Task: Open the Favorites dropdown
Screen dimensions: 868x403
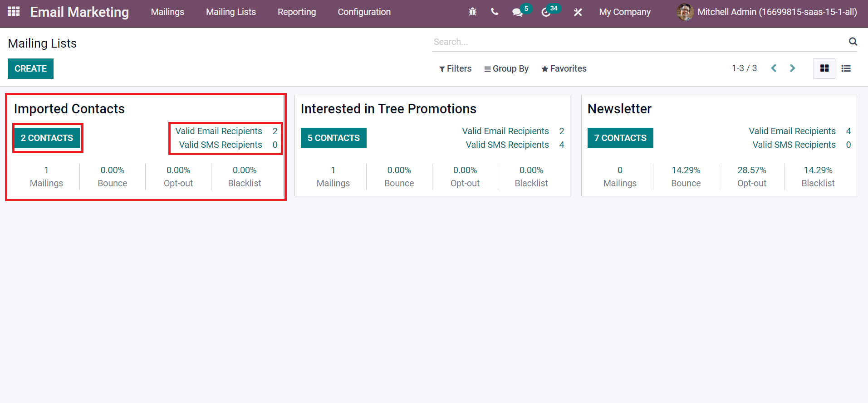Action: (564, 68)
